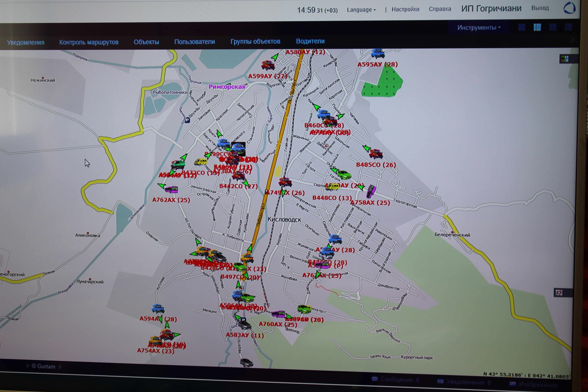This screenshot has width=588, height=392.
Task: Open Справка help page
Action: tap(440, 9)
